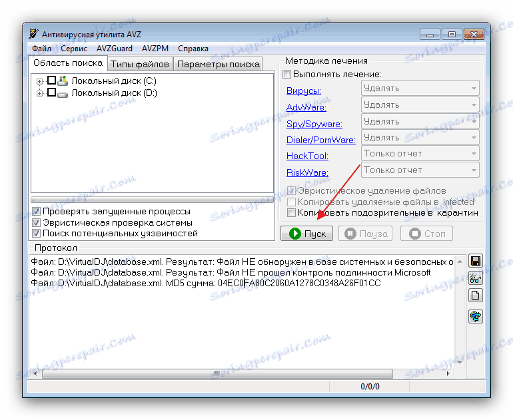This screenshot has height=420, width=513.
Task: Follow the HackTool link
Action: 307,156
